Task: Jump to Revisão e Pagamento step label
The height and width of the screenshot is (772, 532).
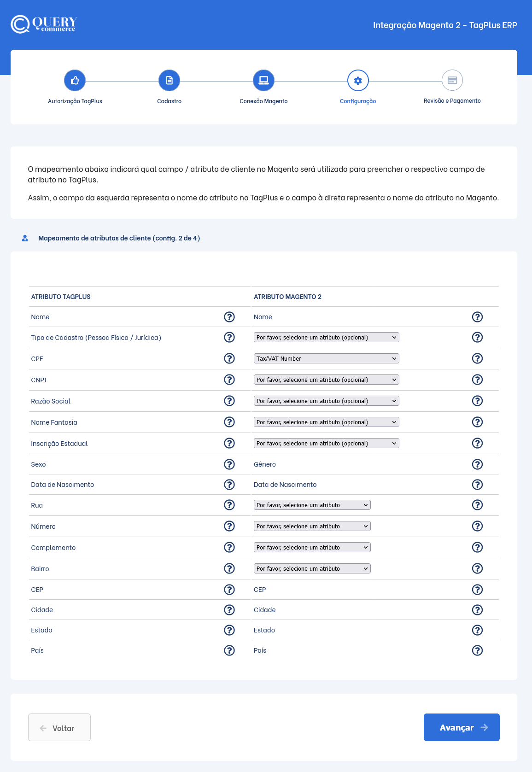Action: (452, 101)
